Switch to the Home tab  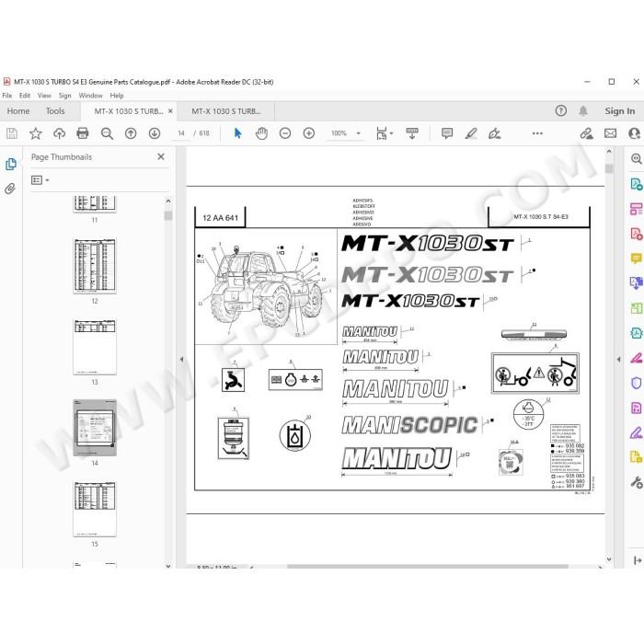(x=18, y=111)
